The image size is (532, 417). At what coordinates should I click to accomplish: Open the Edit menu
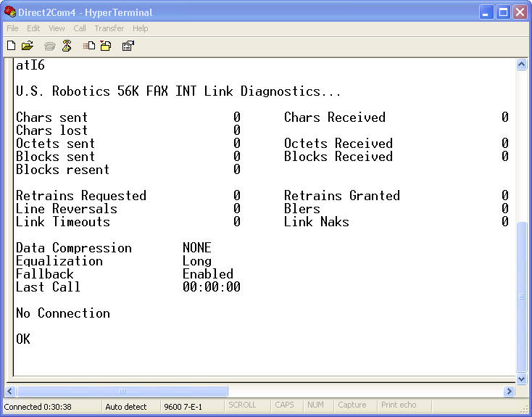click(x=33, y=28)
